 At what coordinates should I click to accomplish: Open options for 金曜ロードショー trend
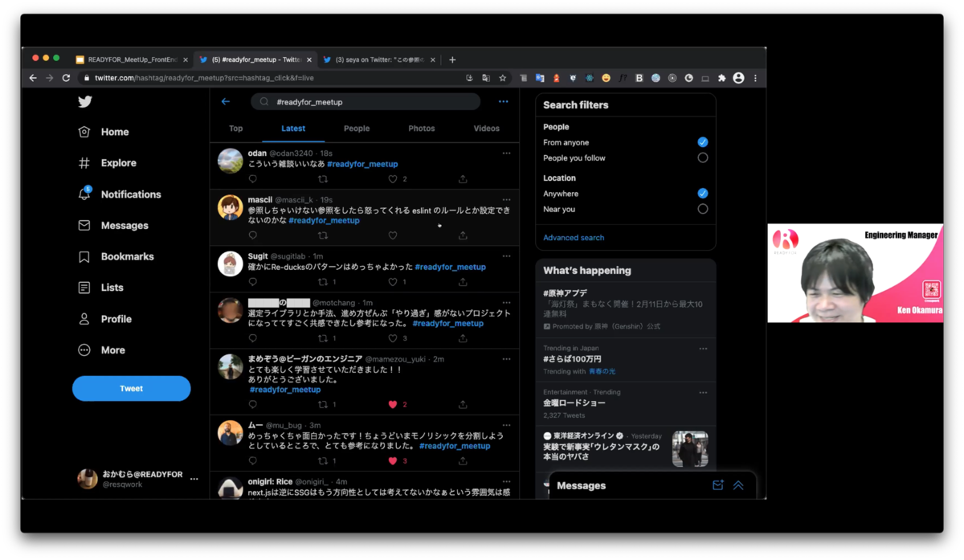(703, 393)
